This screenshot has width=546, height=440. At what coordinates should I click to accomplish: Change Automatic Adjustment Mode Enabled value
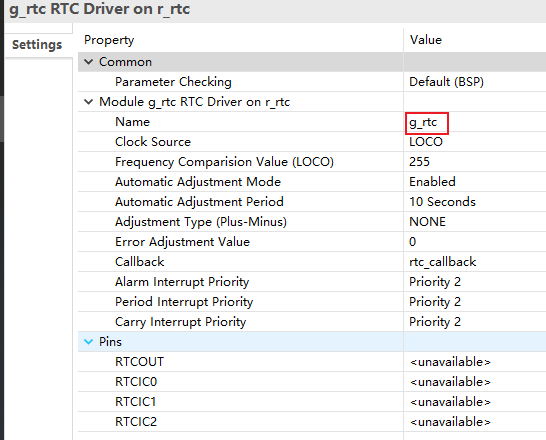(x=475, y=182)
